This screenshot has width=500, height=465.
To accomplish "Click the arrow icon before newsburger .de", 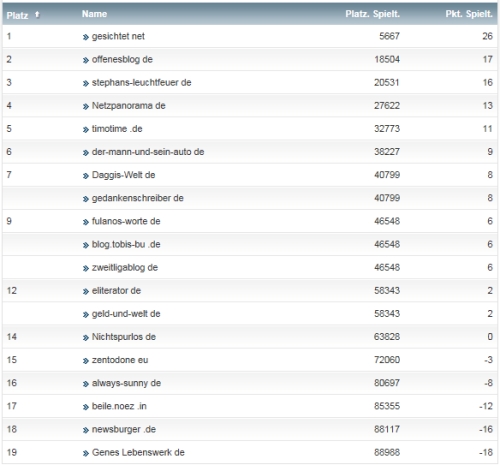I will 86,430.
